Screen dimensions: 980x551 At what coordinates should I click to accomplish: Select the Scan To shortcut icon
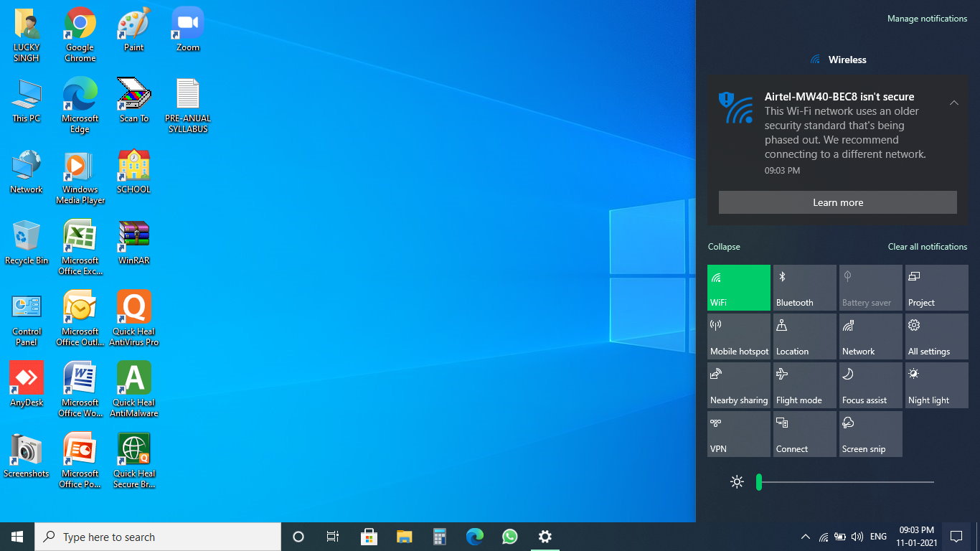(134, 101)
